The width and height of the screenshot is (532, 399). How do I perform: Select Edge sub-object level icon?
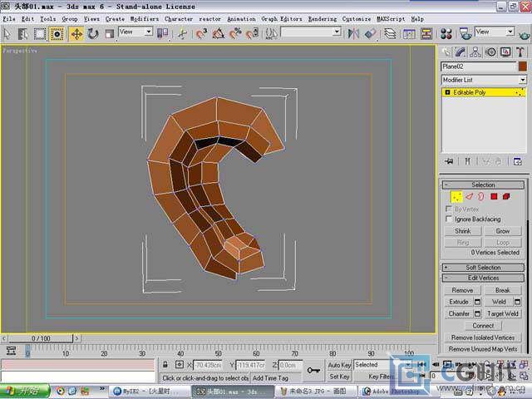469,196
